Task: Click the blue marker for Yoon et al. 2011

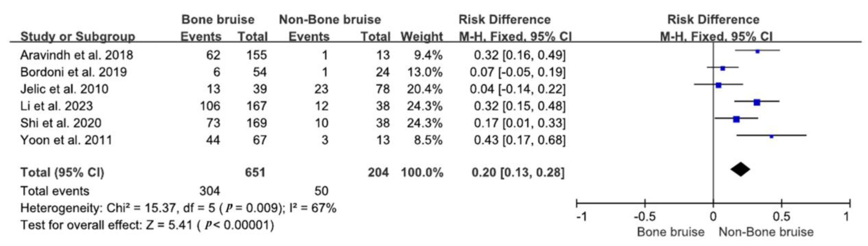Action: coord(772,136)
